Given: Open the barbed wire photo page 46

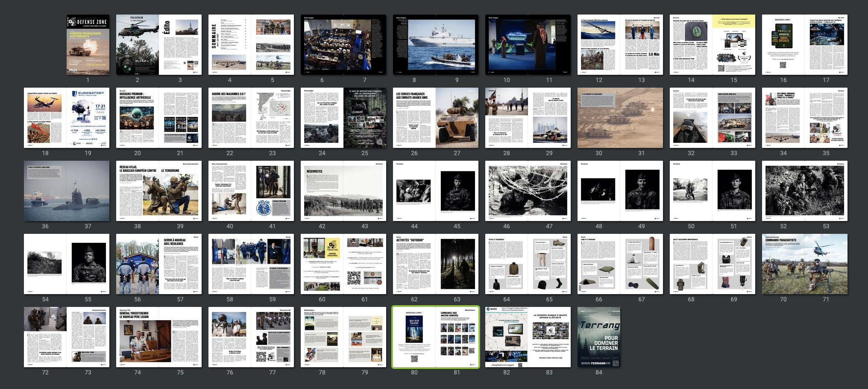Looking at the screenshot, I should [x=507, y=191].
